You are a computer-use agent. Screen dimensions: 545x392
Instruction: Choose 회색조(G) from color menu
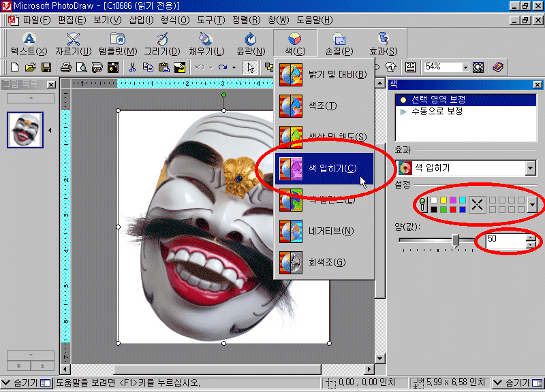(324, 262)
